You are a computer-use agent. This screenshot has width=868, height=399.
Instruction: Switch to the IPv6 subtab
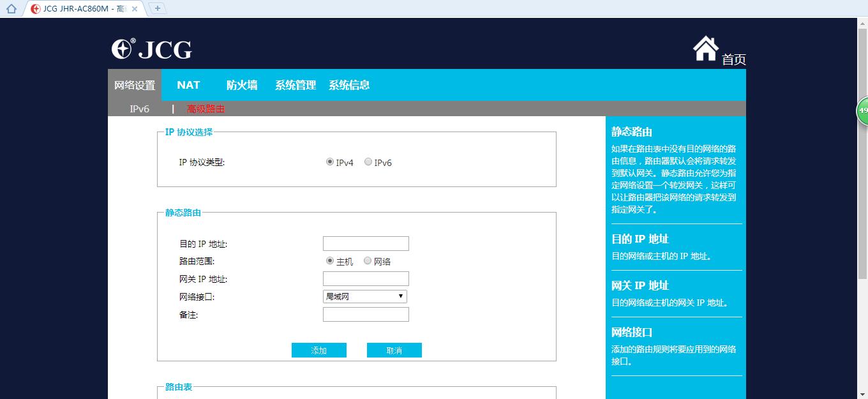pyautogui.click(x=140, y=109)
